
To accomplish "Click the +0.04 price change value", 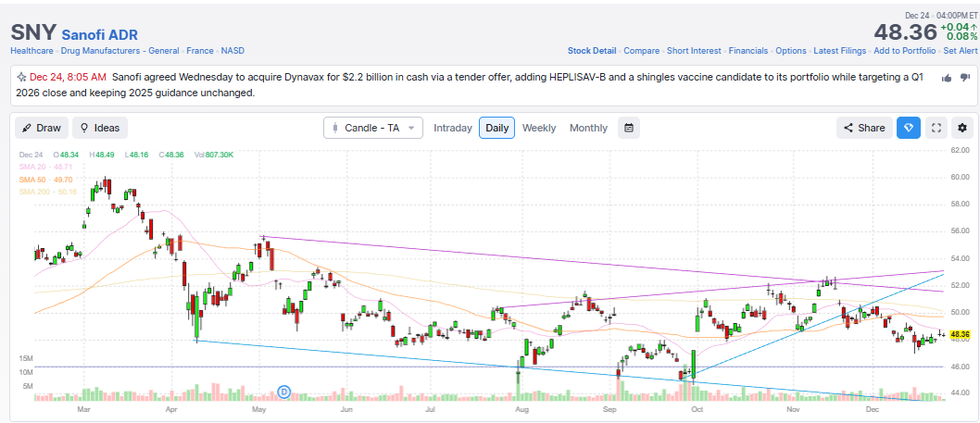I will (958, 27).
